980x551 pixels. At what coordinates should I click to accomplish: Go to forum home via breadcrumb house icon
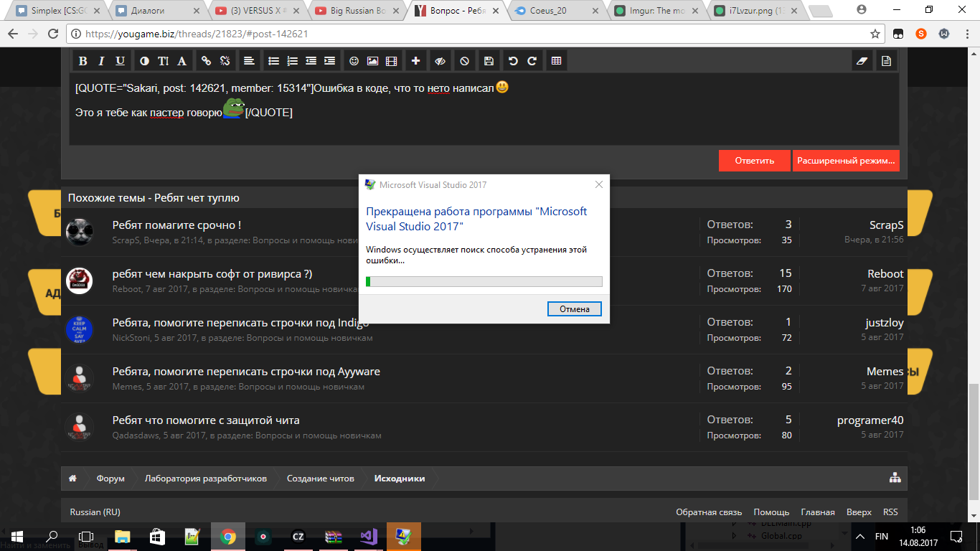[72, 479]
